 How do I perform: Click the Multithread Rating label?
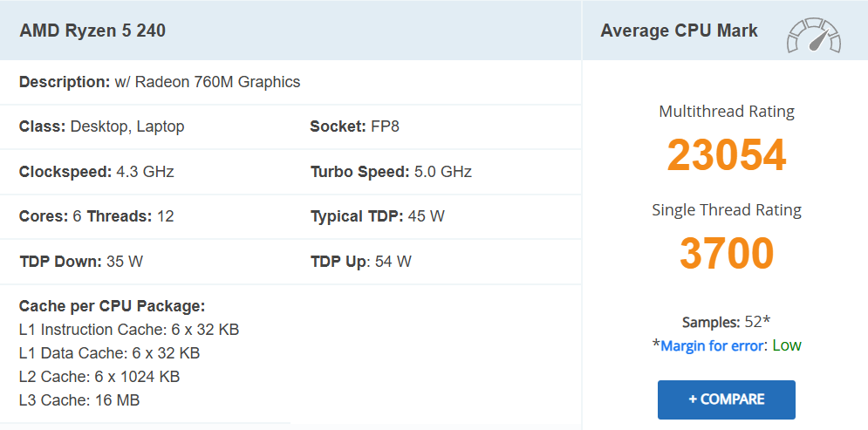pos(726,112)
